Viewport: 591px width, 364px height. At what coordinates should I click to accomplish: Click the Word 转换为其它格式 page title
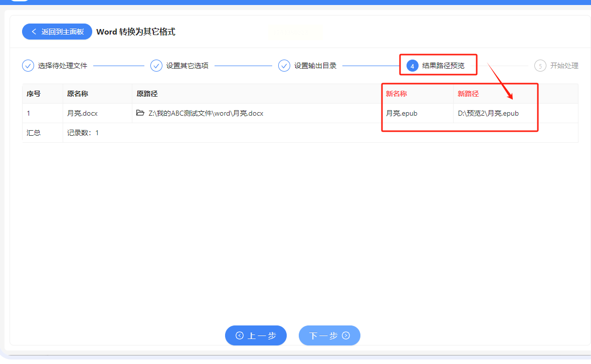(x=136, y=32)
